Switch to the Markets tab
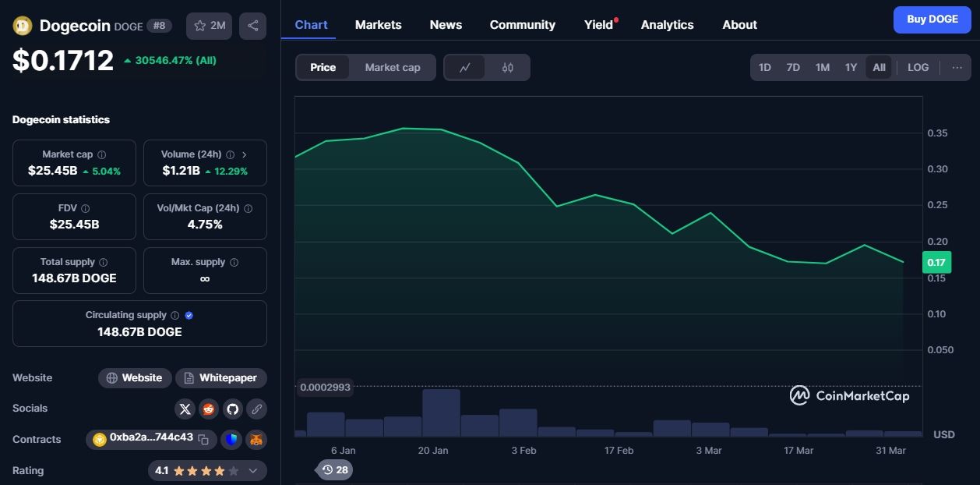The height and width of the screenshot is (485, 980). (378, 25)
